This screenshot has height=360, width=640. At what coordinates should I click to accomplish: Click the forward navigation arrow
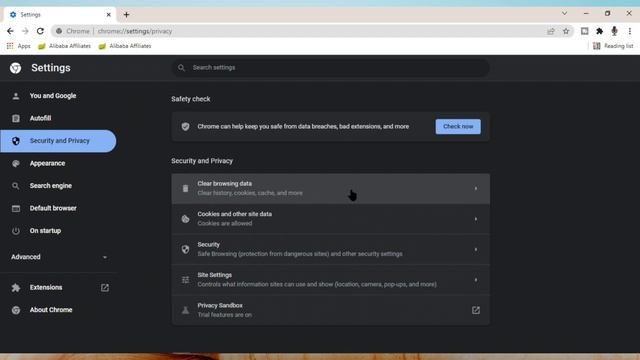click(25, 31)
